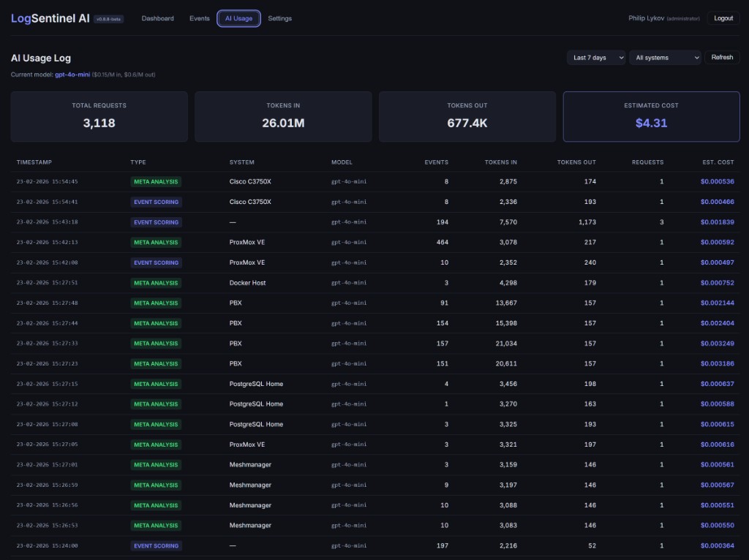Viewport: 749px width, 560px height.
Task: Click tokens in value 3,088
Action: pyautogui.click(x=508, y=505)
